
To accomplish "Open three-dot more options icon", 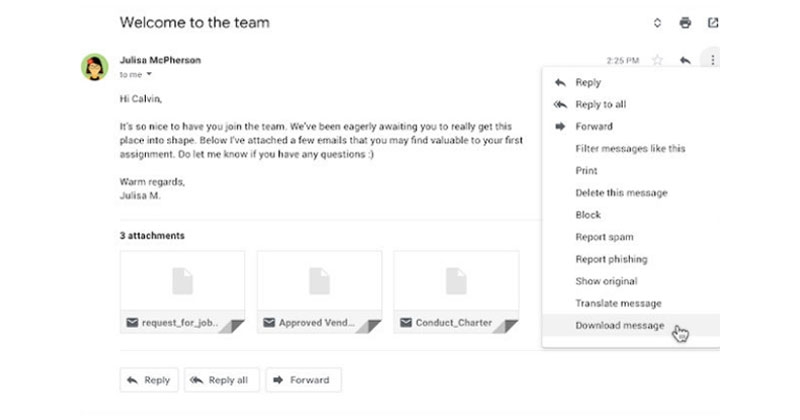I will pyautogui.click(x=712, y=60).
